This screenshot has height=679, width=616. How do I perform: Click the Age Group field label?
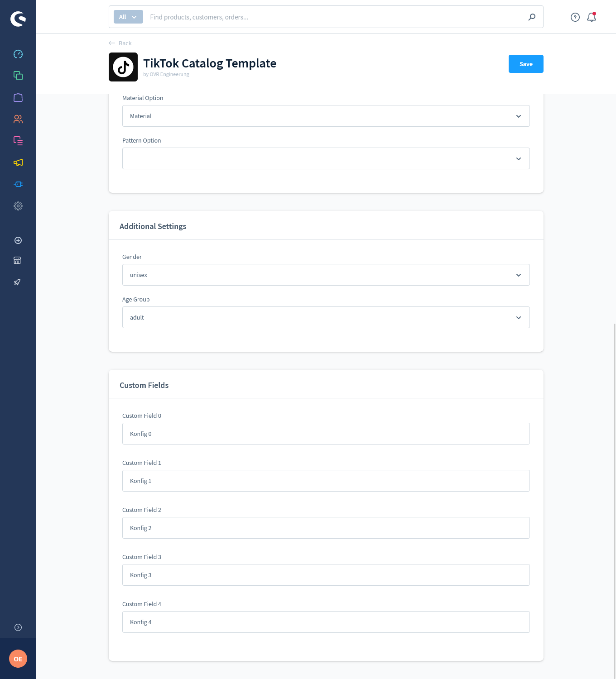pos(136,299)
